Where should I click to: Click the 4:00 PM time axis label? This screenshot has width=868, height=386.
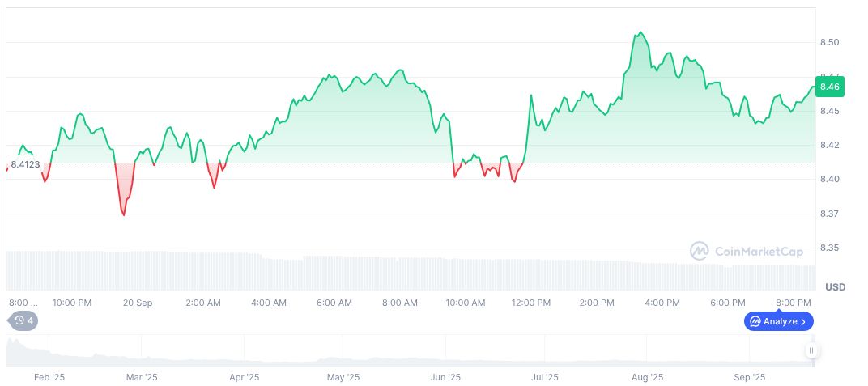click(662, 303)
